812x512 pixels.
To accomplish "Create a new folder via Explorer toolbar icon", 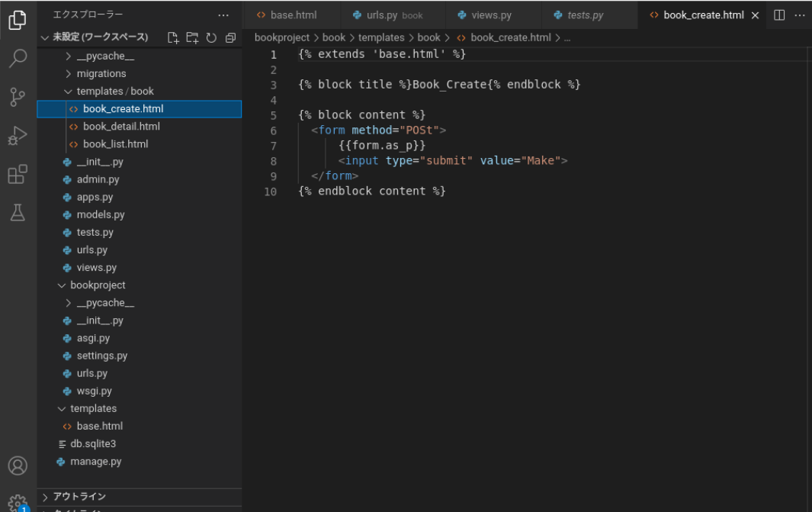I will pos(192,37).
